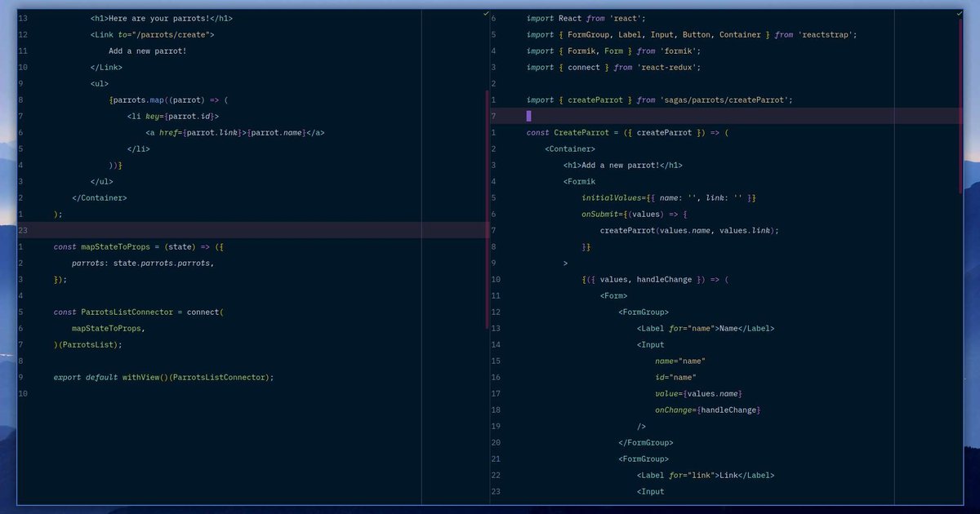The image size is (980, 514).
Task: Click <Label for="name">Name</Label> line
Action: coord(706,328)
